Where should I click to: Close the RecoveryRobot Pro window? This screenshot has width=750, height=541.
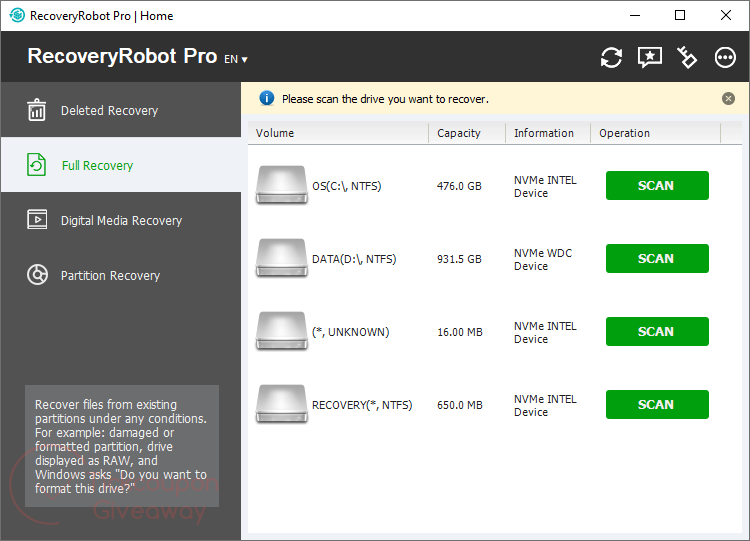tap(726, 15)
